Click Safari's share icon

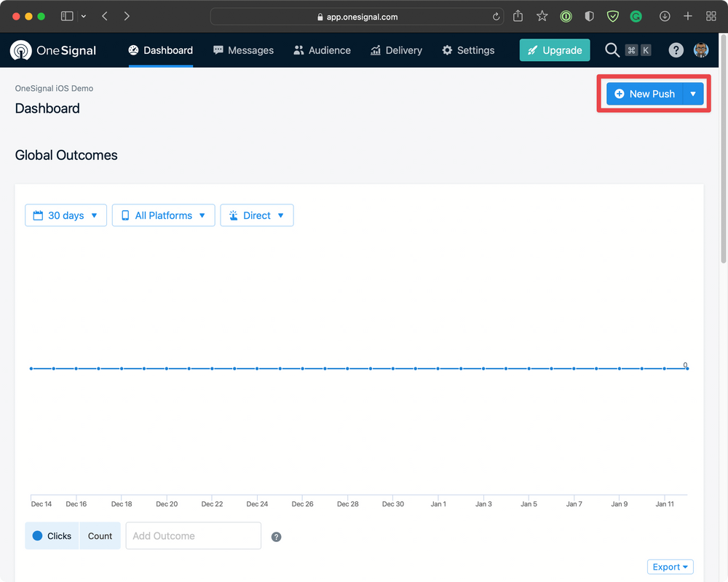pos(518,16)
